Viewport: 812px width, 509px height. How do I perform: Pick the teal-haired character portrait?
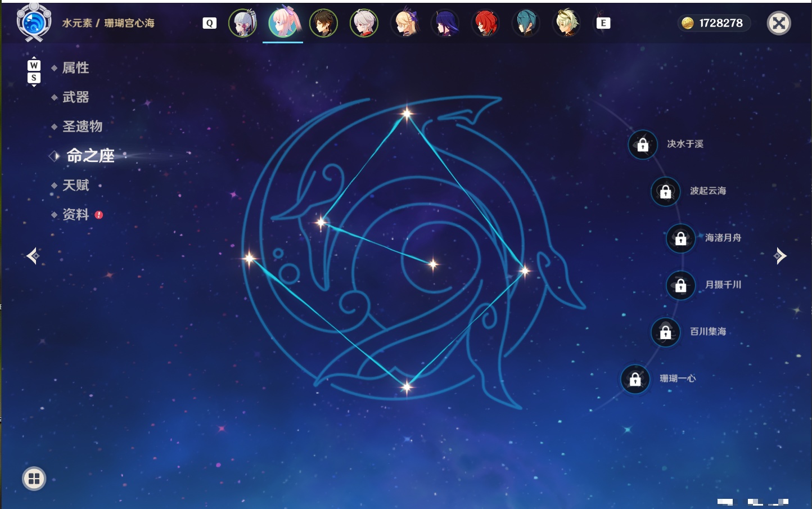(526, 23)
